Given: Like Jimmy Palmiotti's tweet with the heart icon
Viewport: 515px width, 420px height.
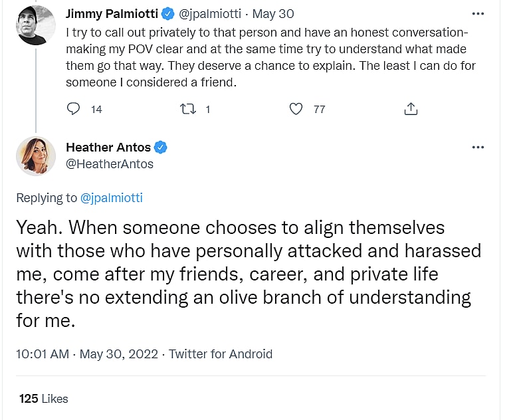Looking at the screenshot, I should click(x=297, y=109).
